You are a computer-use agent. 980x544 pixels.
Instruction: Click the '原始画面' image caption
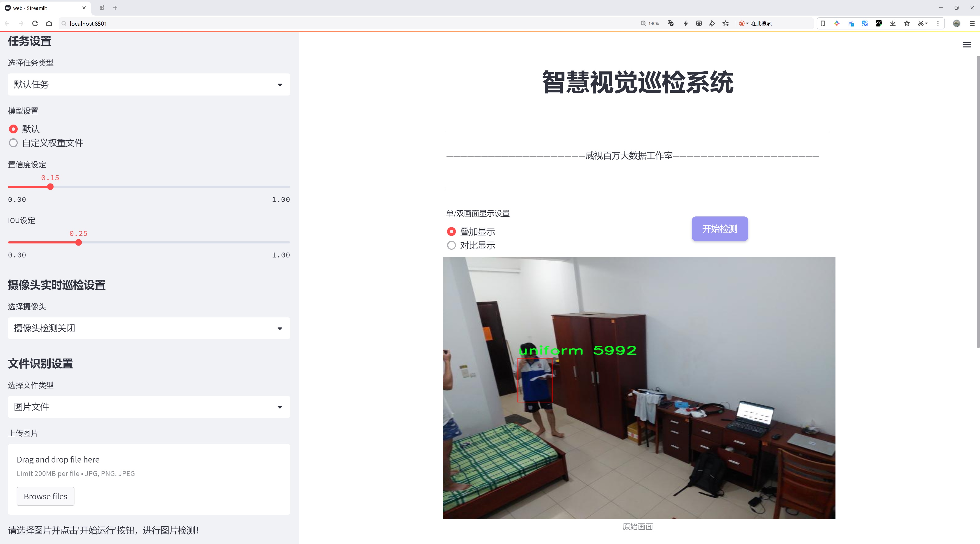tap(638, 527)
